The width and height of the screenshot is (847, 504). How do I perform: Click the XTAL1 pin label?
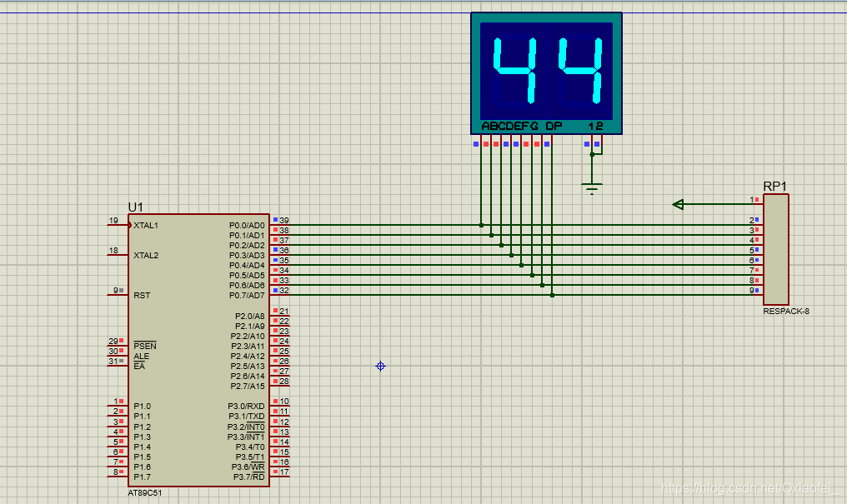[146, 225]
